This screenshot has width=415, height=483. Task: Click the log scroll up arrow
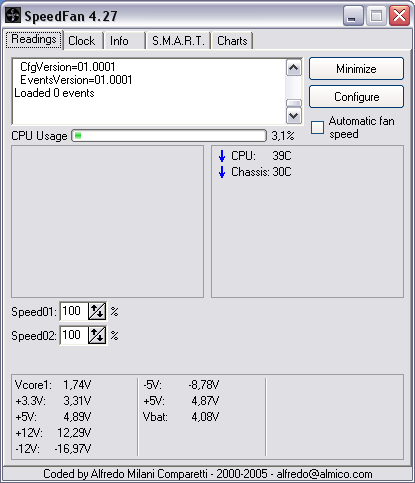point(294,68)
